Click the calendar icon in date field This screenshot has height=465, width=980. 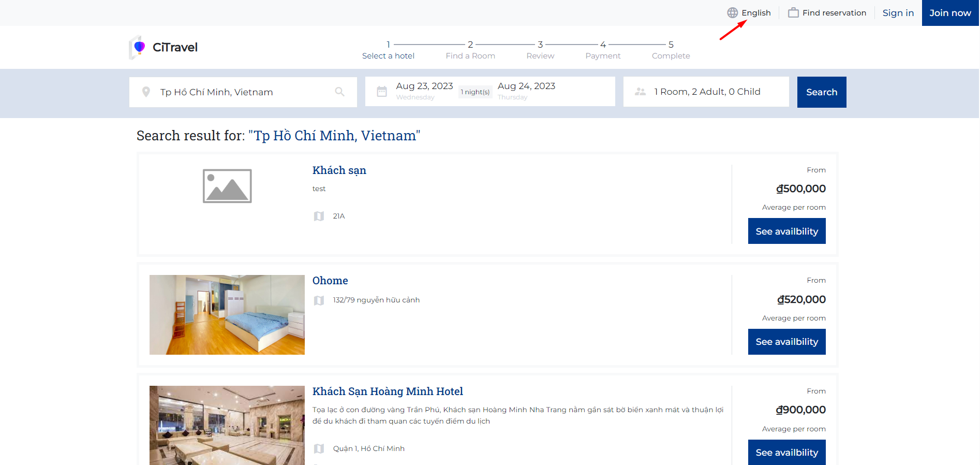click(x=382, y=92)
